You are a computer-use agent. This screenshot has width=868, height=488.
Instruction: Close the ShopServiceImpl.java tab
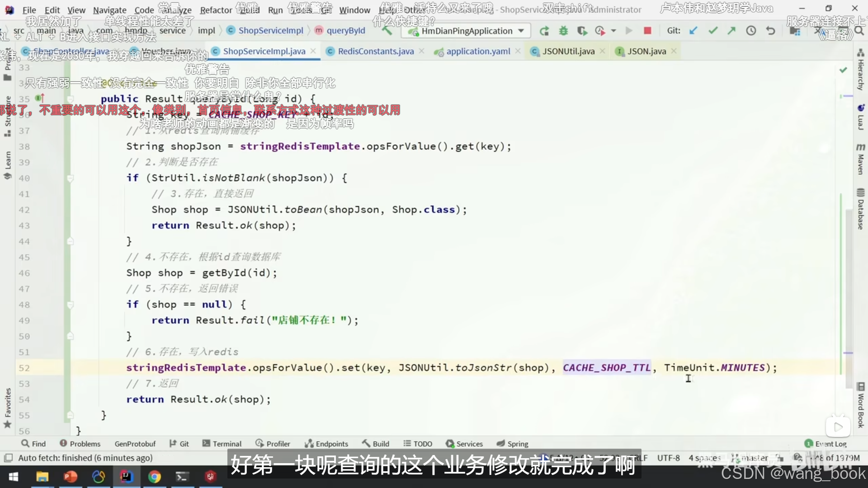(x=313, y=52)
